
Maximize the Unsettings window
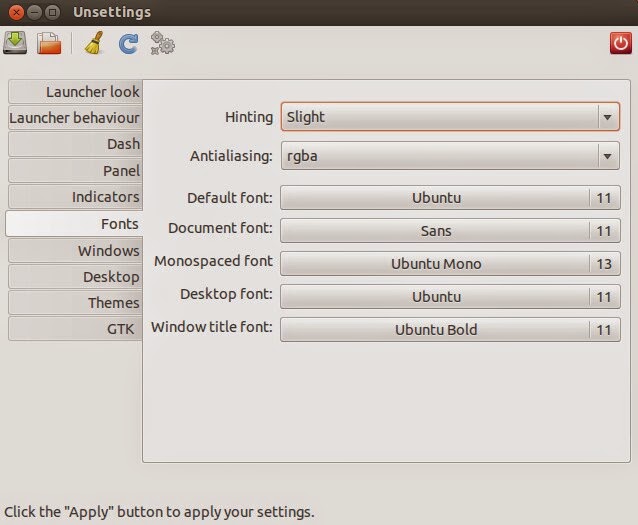[52, 13]
